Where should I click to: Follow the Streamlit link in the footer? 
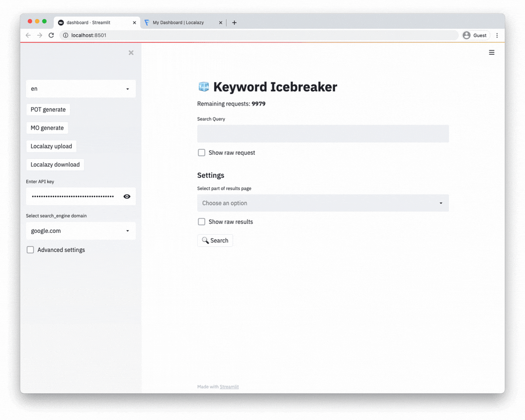click(229, 386)
